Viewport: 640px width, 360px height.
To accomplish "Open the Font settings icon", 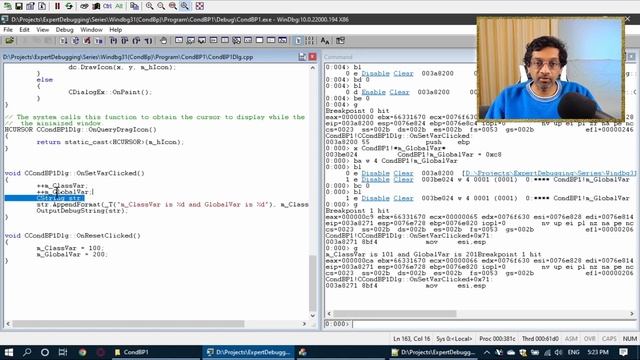I will (325, 40).
